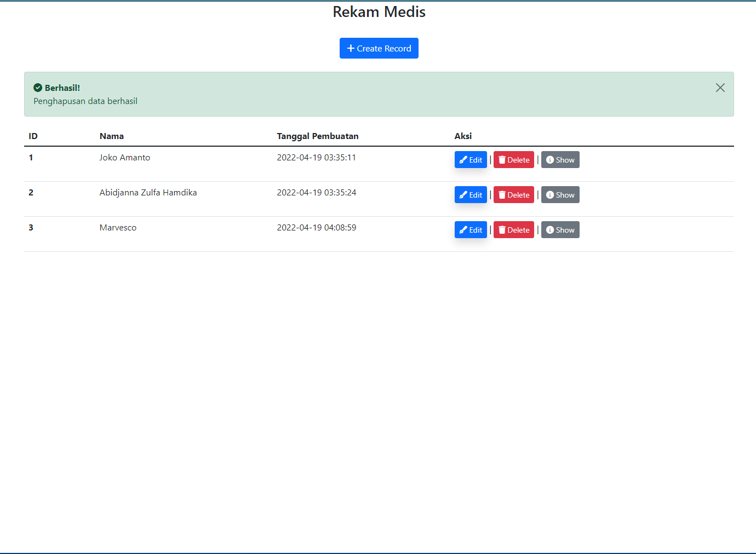Show details for record ID 1
The width and height of the screenshot is (756, 554).
tap(560, 159)
